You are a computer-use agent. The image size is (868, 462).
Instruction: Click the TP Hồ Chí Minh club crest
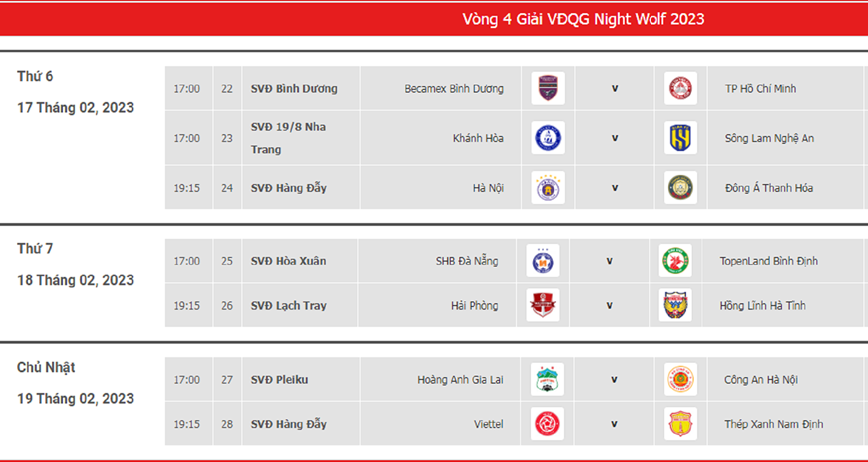[x=680, y=88]
